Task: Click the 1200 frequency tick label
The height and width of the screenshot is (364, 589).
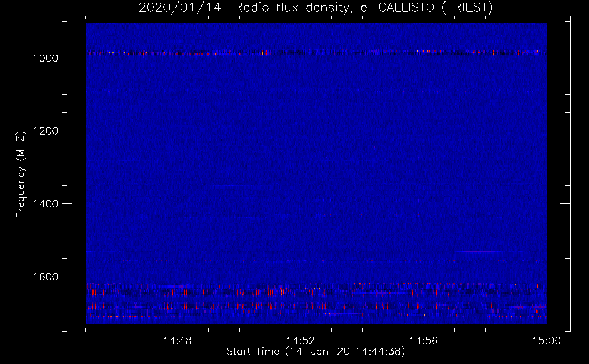Action: tap(46, 131)
